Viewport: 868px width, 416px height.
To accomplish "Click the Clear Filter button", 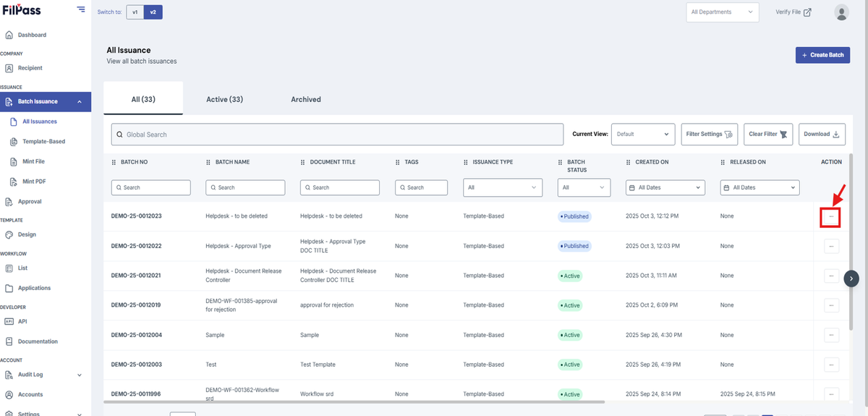I will [769, 134].
